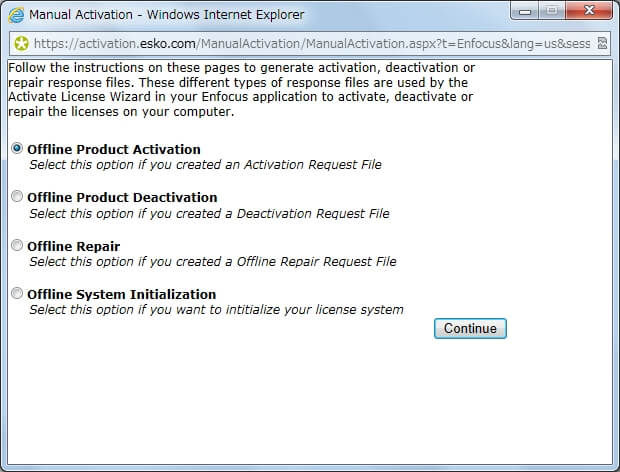Viewport: 620px width, 472px height.
Task: Minimize the Manual Activation window
Action: [525, 11]
